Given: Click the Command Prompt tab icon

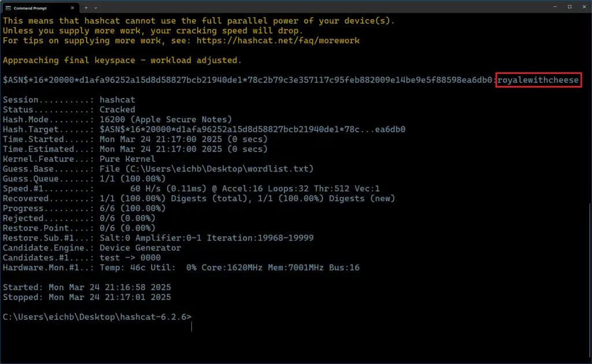Looking at the screenshot, I should click(8, 8).
